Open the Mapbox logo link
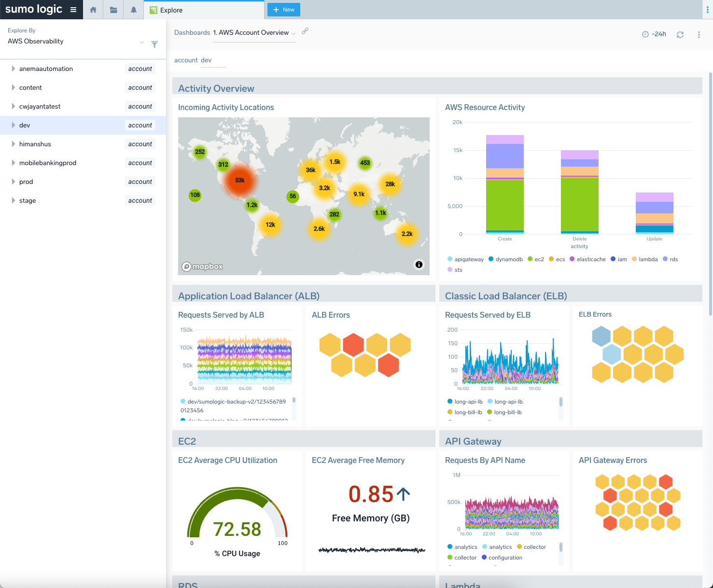This screenshot has width=713, height=588. (202, 266)
